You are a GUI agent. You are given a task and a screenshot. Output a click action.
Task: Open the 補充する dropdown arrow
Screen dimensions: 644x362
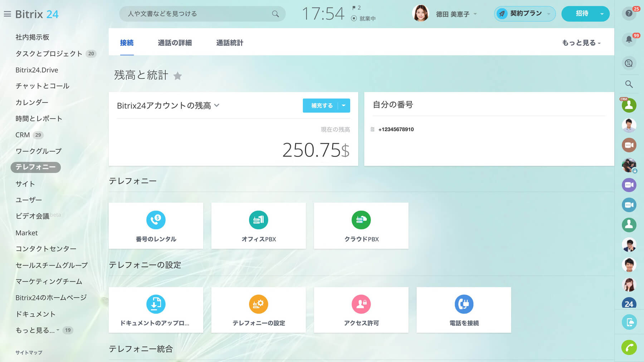(344, 105)
